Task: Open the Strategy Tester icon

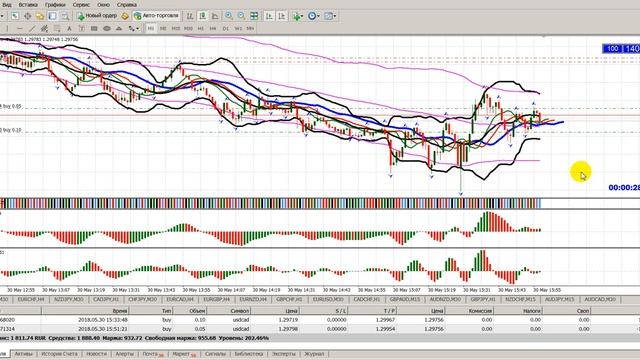Action: tap(65, 16)
